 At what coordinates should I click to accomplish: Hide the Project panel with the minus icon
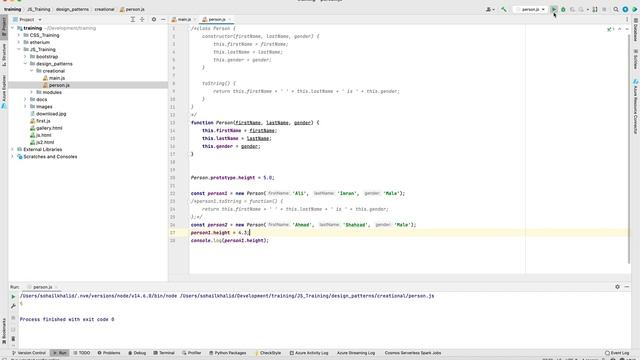click(163, 19)
